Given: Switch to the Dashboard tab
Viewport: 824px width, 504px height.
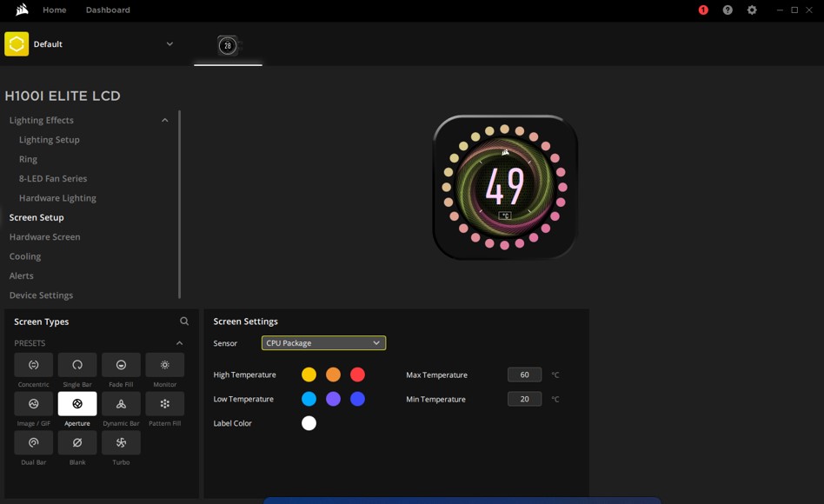Looking at the screenshot, I should click(108, 10).
